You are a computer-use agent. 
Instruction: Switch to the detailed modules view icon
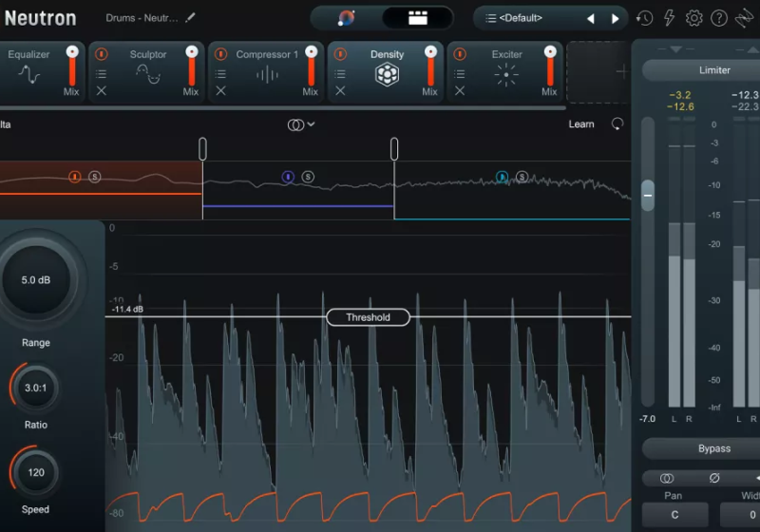pyautogui.click(x=417, y=18)
